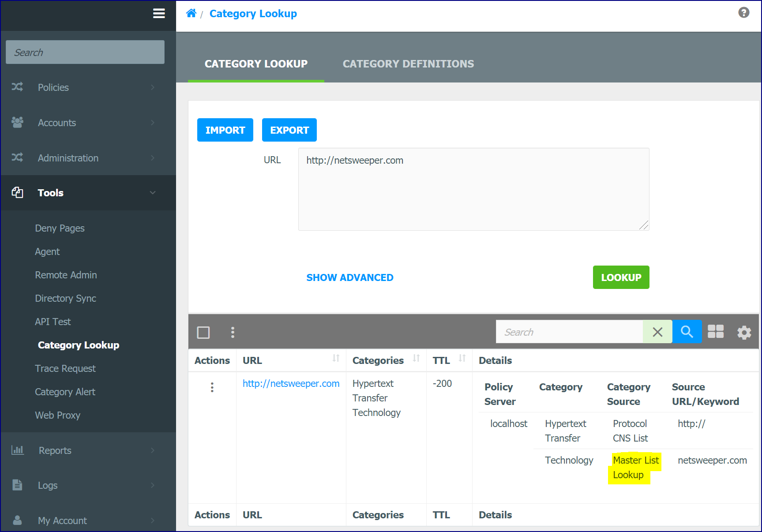Switch to Category Lookup tab
The height and width of the screenshot is (532, 762).
[256, 64]
